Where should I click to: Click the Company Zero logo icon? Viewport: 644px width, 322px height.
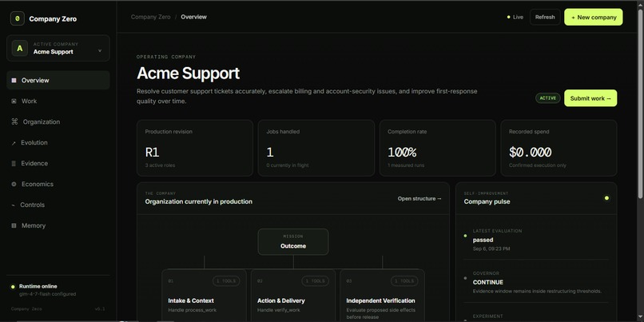(x=18, y=18)
